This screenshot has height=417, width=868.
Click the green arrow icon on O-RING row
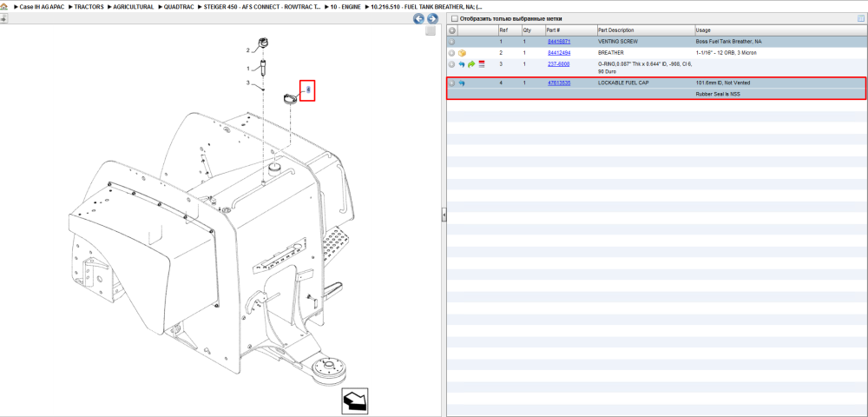coord(471,64)
